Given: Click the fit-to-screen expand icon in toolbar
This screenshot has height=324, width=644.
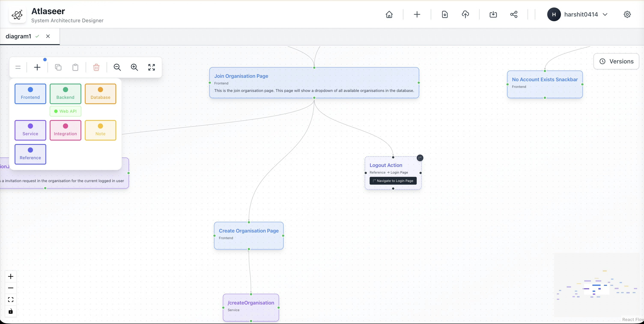Looking at the screenshot, I should click(x=152, y=67).
